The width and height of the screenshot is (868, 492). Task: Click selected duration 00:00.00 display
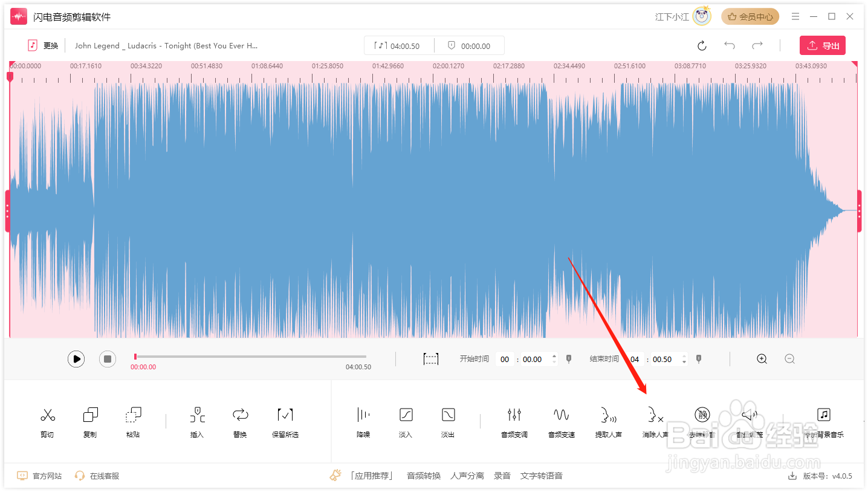[470, 46]
